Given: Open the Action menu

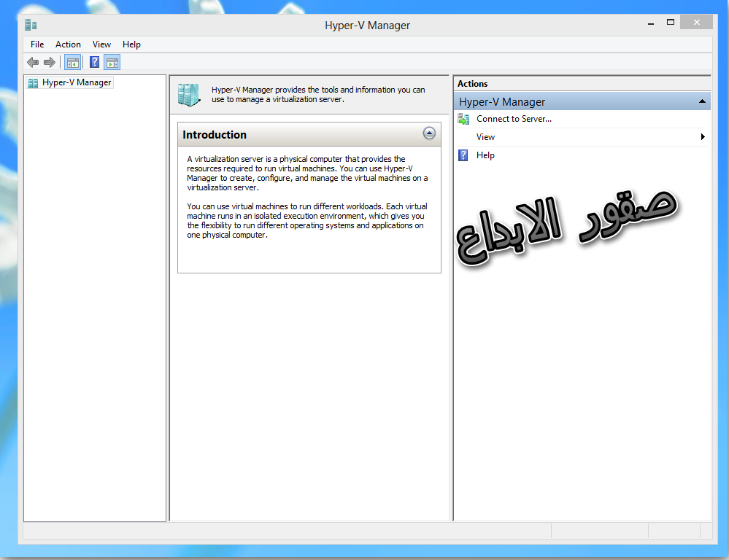Looking at the screenshot, I should 68,44.
